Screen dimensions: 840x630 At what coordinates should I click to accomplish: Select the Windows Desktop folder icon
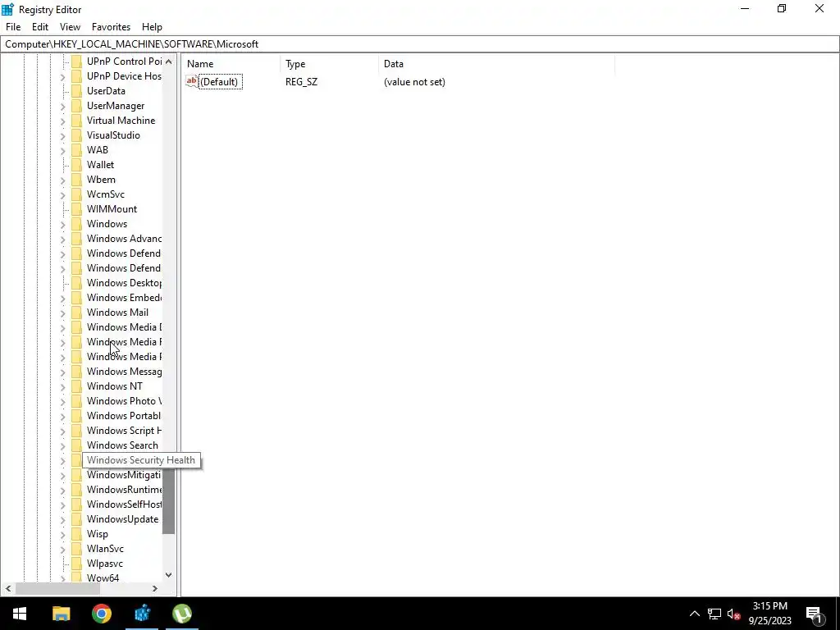point(76,283)
